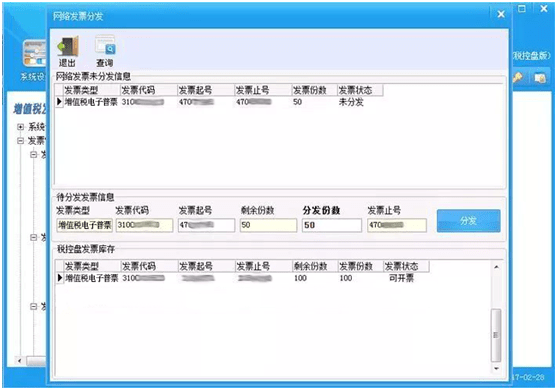Open the 系统设置 icon in background window

tap(34, 53)
